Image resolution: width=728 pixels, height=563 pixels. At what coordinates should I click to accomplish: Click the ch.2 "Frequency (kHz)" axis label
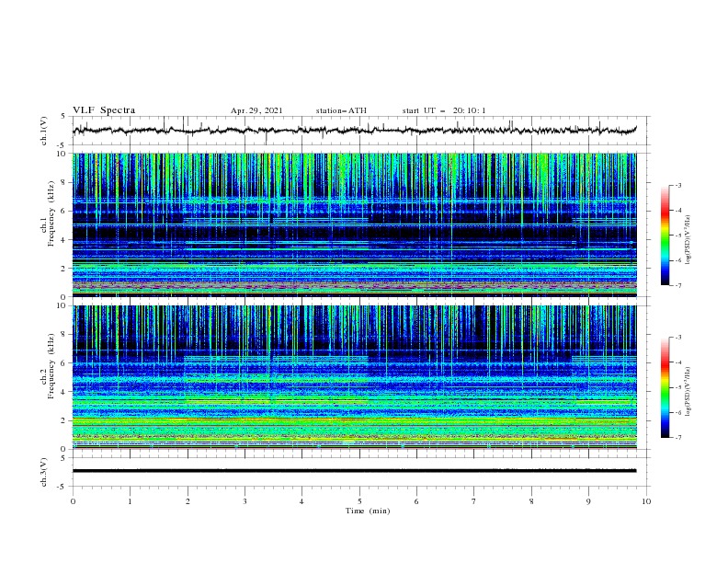pyautogui.click(x=51, y=366)
